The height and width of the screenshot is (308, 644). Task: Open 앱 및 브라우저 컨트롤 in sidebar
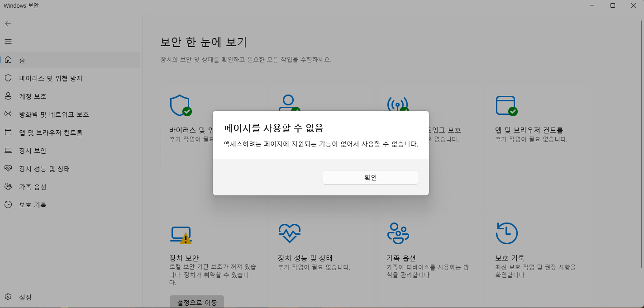point(71,132)
